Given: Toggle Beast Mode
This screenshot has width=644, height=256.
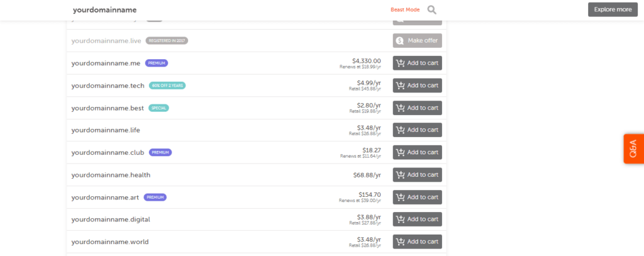Looking at the screenshot, I should click(x=405, y=9).
